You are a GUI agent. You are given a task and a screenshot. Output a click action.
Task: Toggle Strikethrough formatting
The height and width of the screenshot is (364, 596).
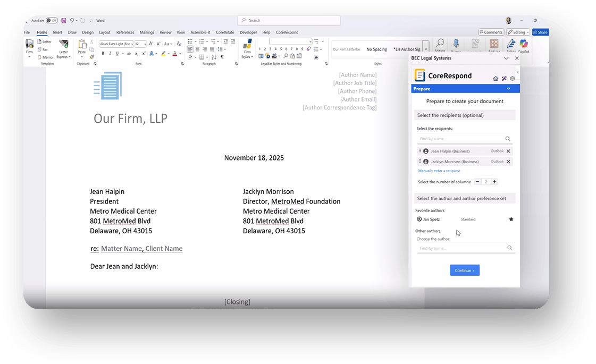coord(129,54)
